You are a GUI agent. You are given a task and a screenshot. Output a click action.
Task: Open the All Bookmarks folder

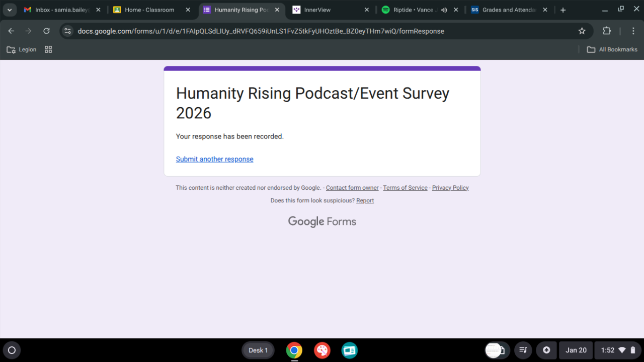click(x=612, y=49)
